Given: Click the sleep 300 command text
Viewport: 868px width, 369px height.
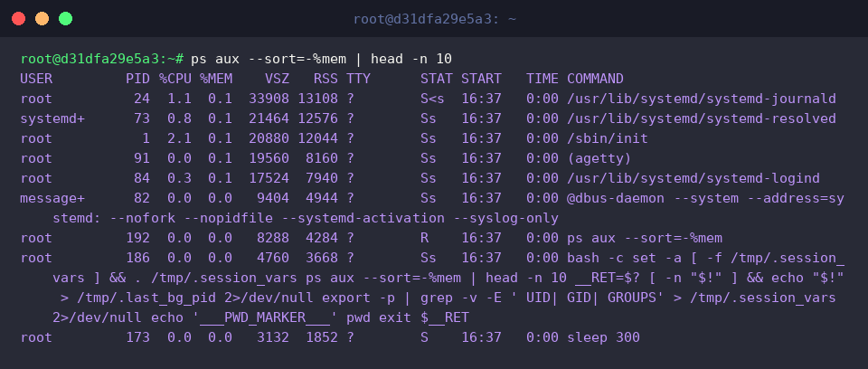Looking at the screenshot, I should pyautogui.click(x=603, y=336).
